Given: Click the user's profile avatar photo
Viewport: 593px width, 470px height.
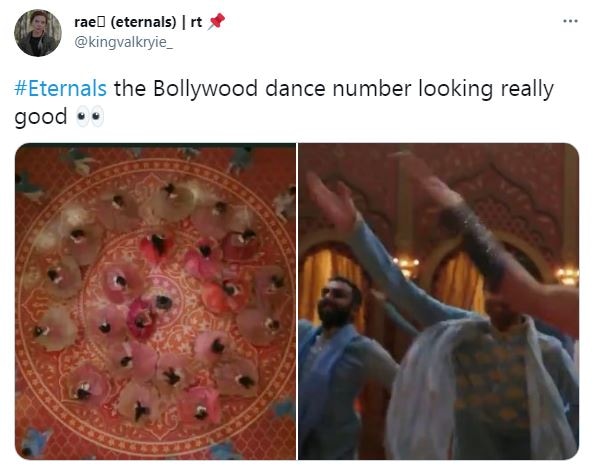Looking at the screenshot, I should tap(38, 33).
